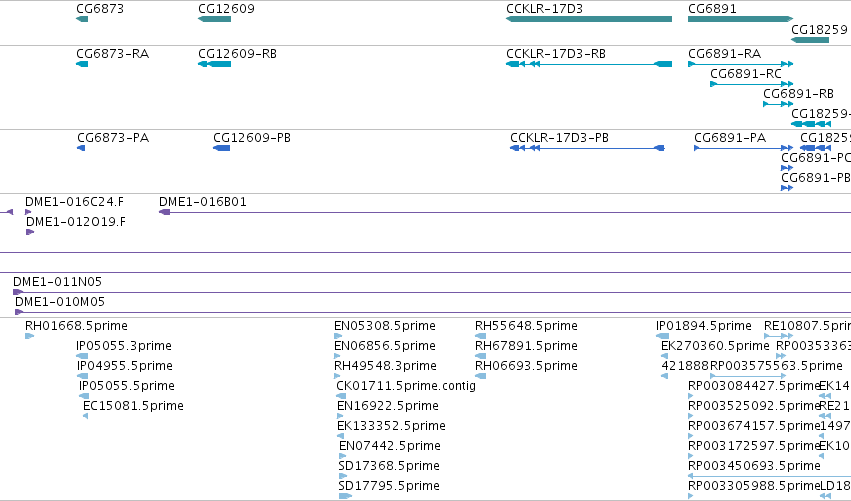Select transcript label CG6891-RA
851x501 pixels.
pyautogui.click(x=725, y=54)
